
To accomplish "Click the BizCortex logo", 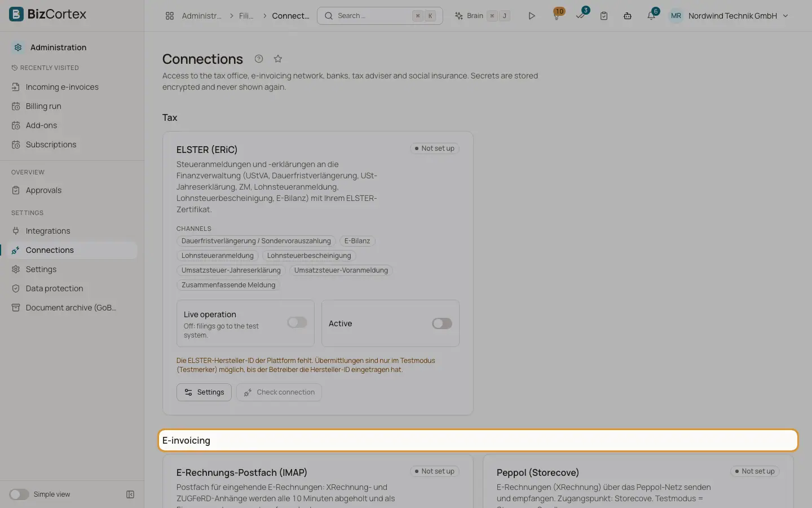I will pos(48,14).
